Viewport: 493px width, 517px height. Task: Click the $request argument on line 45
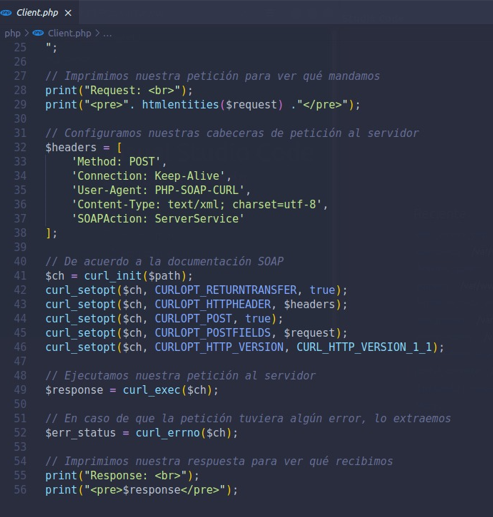(x=309, y=333)
